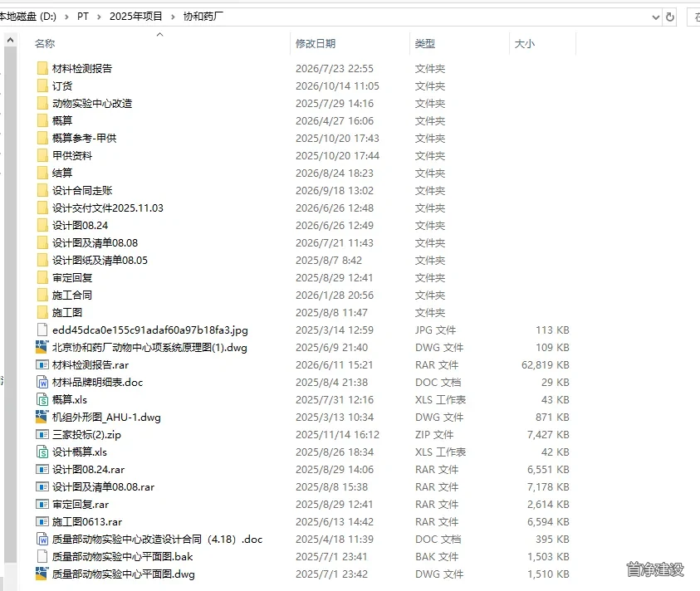The image size is (700, 591).
Task: Click the 设计图08.24 folder icon
Action: click(42, 225)
